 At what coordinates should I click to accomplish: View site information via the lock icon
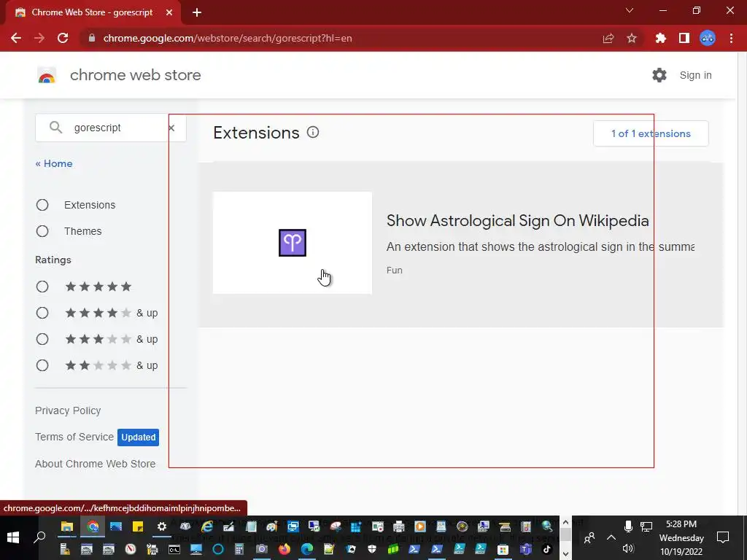(91, 38)
